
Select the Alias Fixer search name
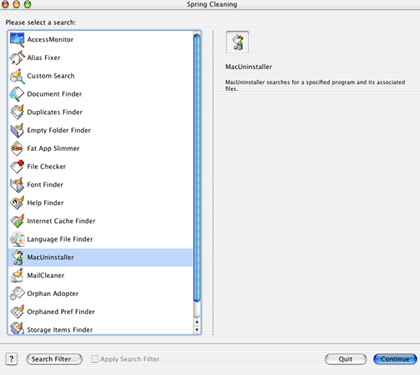pos(44,58)
